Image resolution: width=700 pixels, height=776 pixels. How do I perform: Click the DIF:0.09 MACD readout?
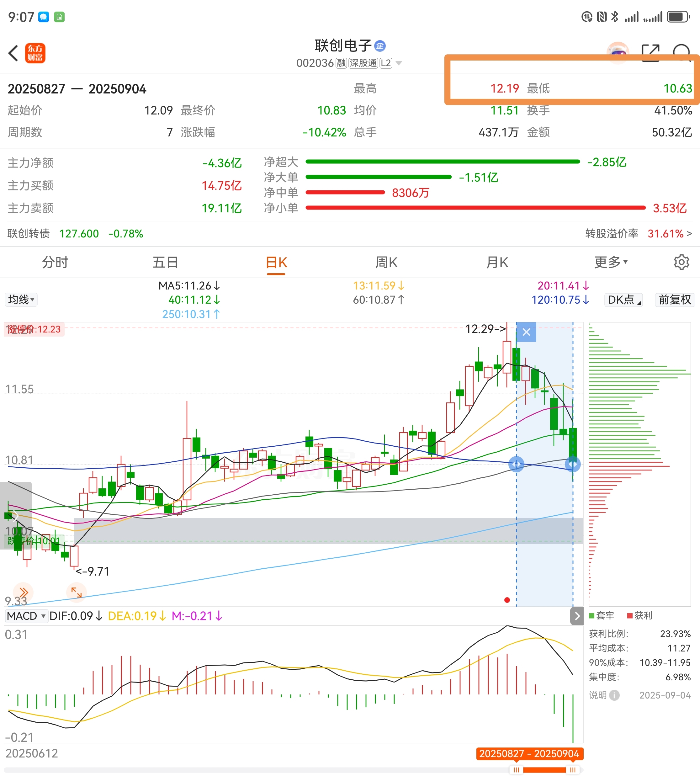[x=76, y=616]
